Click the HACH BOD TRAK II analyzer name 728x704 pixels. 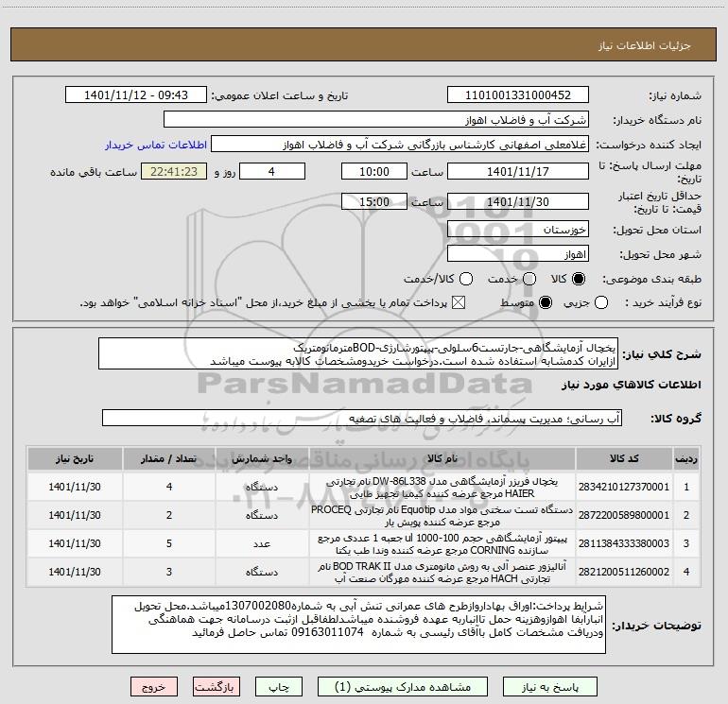[x=442, y=573]
